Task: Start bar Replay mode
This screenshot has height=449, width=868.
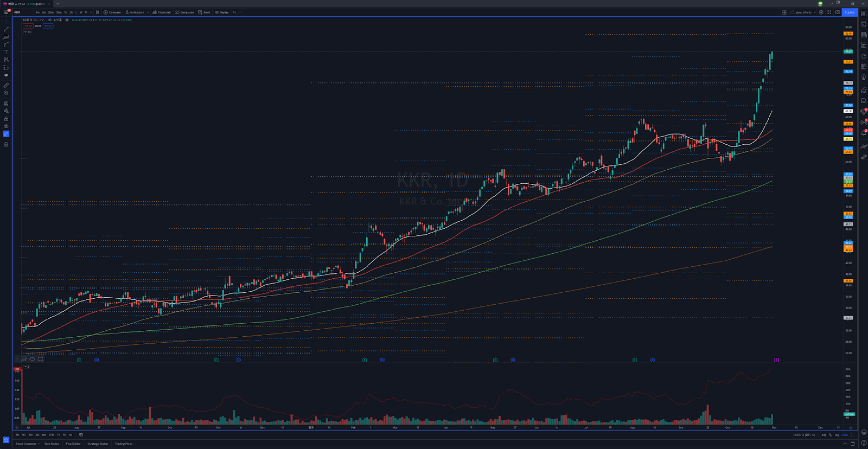Action: pyautogui.click(x=222, y=12)
